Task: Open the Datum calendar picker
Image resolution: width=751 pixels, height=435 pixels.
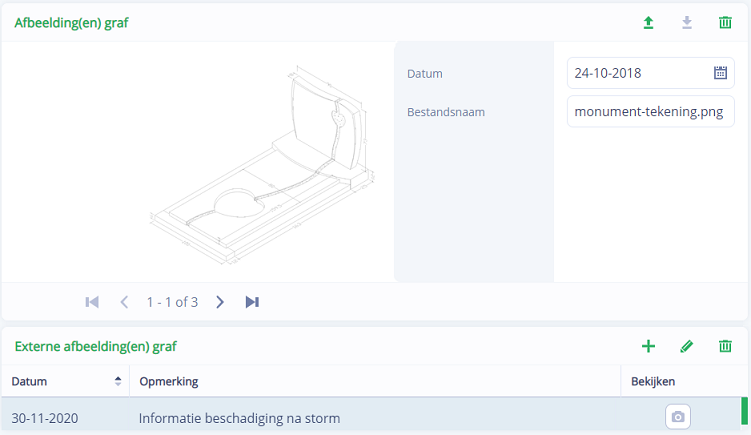Action: coord(720,73)
